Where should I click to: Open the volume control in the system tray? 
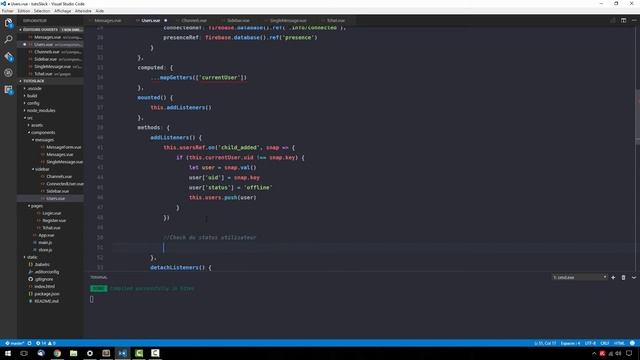618,353
